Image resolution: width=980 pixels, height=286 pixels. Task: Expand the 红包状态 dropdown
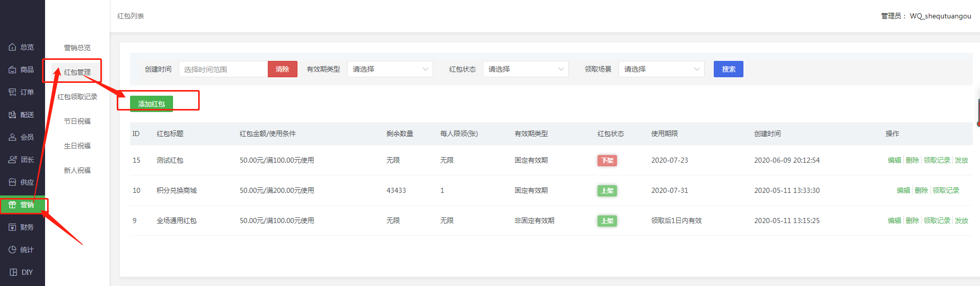pos(526,69)
